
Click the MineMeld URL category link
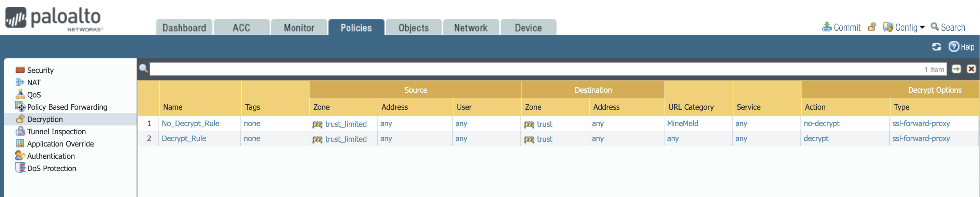pyautogui.click(x=683, y=124)
